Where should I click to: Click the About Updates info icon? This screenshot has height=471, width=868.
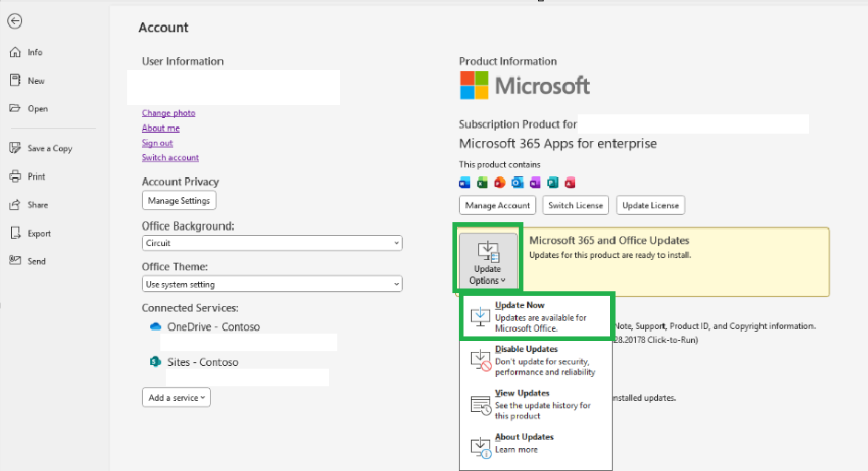point(480,447)
